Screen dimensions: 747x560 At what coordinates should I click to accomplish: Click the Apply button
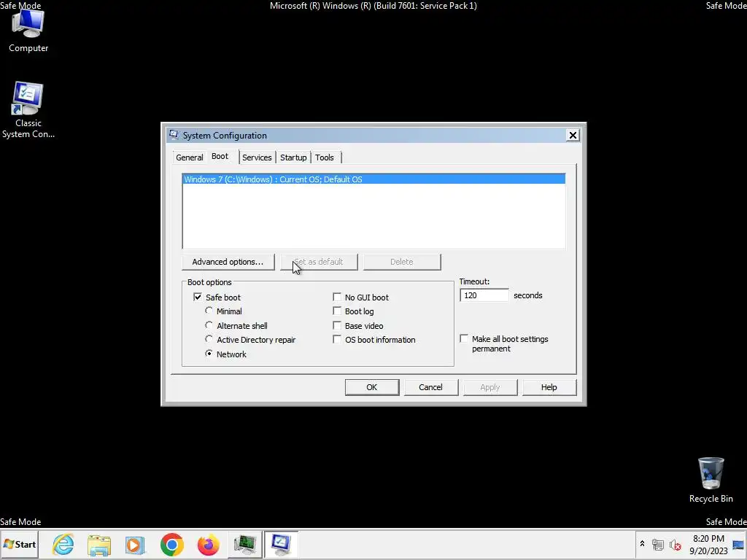tap(489, 387)
